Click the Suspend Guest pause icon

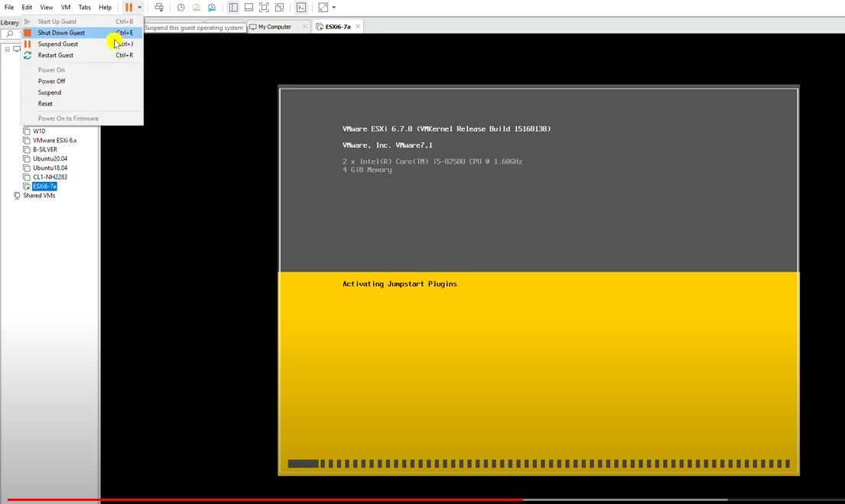click(28, 44)
